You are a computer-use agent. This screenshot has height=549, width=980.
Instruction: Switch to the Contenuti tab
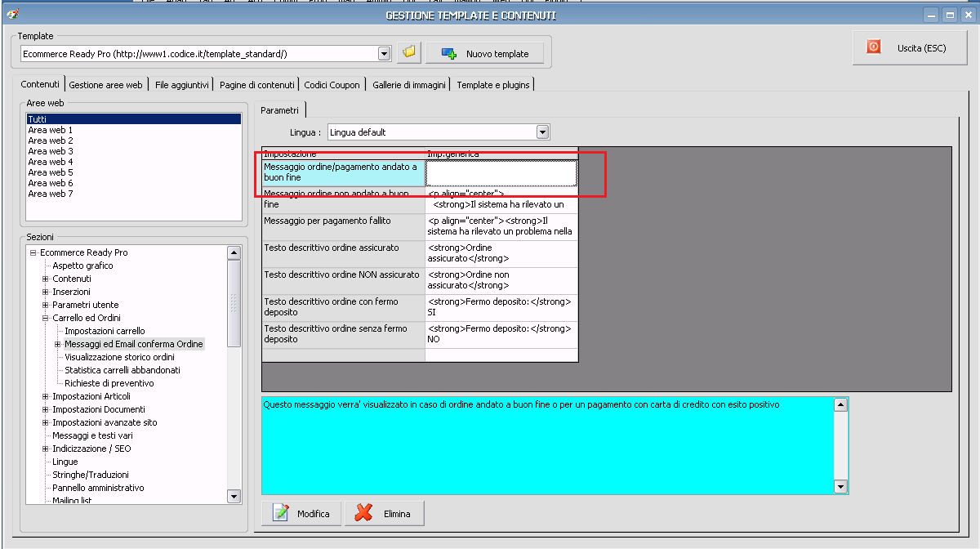40,84
